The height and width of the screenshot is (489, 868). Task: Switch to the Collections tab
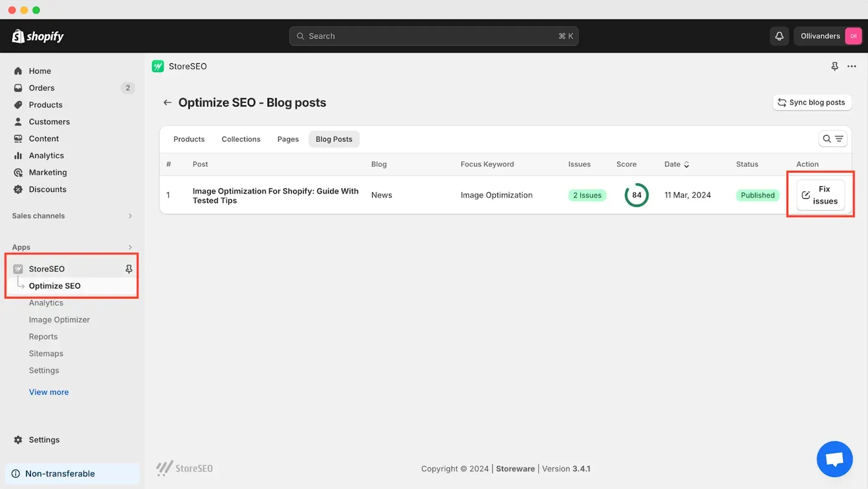point(241,139)
